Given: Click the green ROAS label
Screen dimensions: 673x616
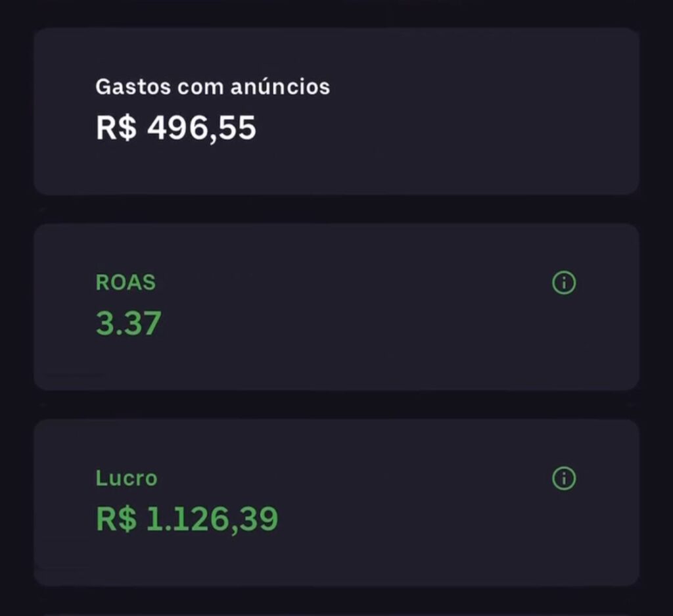Looking at the screenshot, I should point(126,283).
